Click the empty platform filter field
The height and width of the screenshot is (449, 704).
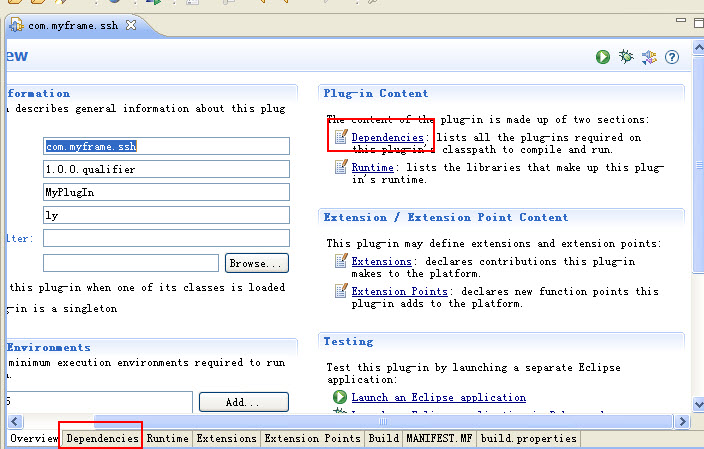tap(166, 238)
